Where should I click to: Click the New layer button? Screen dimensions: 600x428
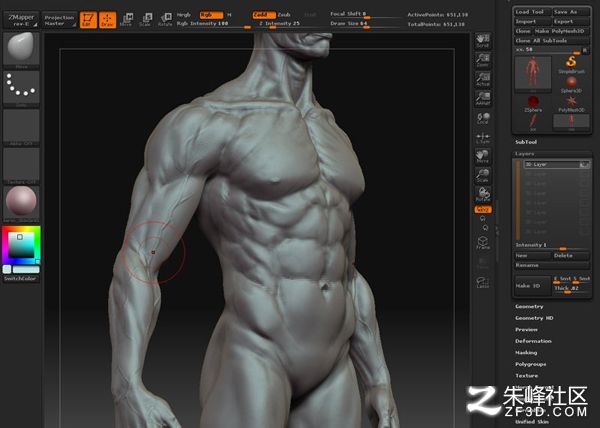pos(532,255)
